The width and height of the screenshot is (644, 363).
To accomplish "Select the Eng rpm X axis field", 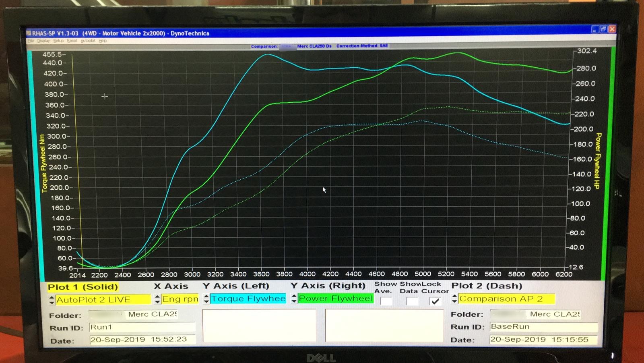I will pyautogui.click(x=180, y=299).
